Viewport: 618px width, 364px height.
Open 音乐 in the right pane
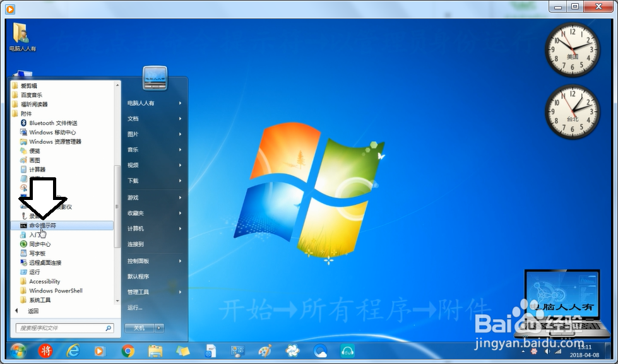[155, 150]
